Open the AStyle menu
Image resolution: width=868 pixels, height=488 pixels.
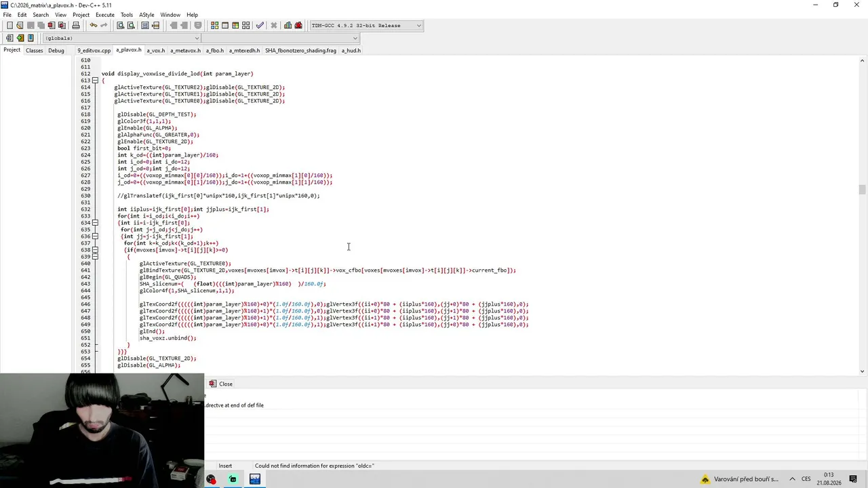tap(146, 15)
